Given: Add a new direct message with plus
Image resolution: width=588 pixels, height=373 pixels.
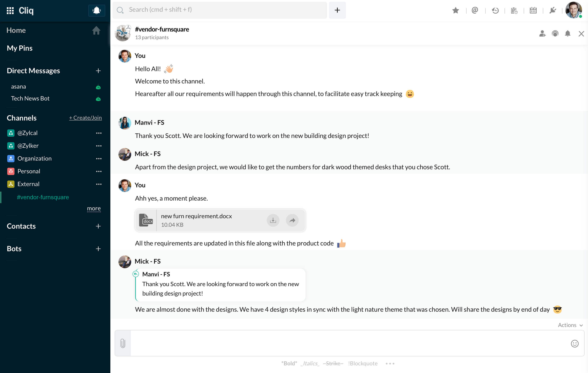Looking at the screenshot, I should [98, 71].
